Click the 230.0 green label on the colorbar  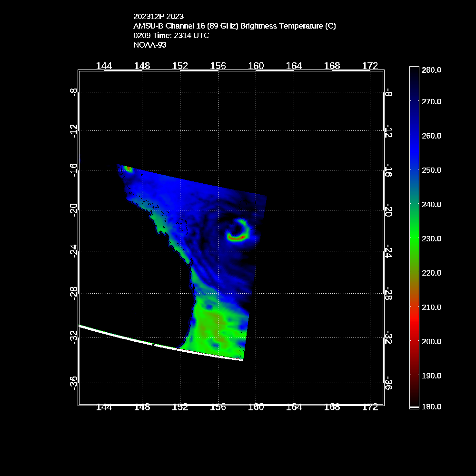[432, 238]
